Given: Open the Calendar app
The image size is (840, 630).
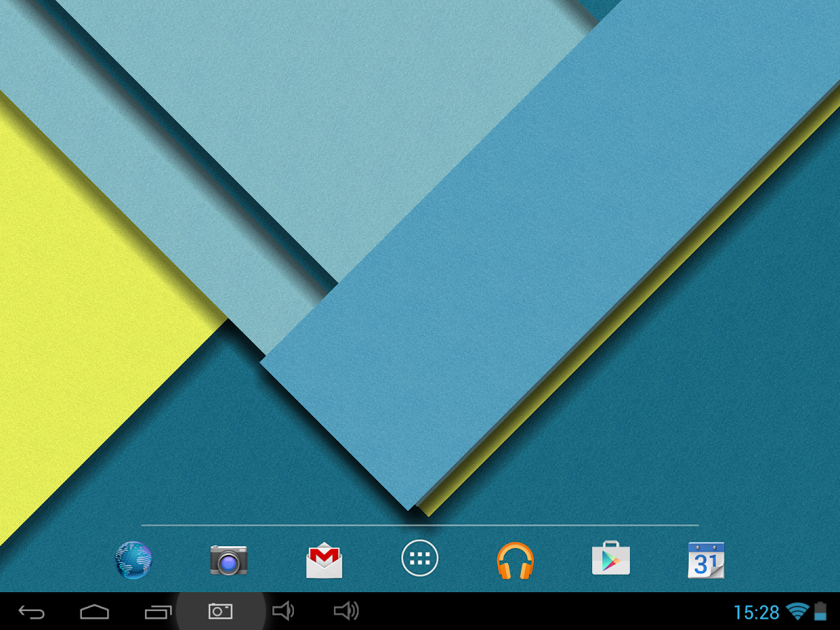Looking at the screenshot, I should pos(706,559).
